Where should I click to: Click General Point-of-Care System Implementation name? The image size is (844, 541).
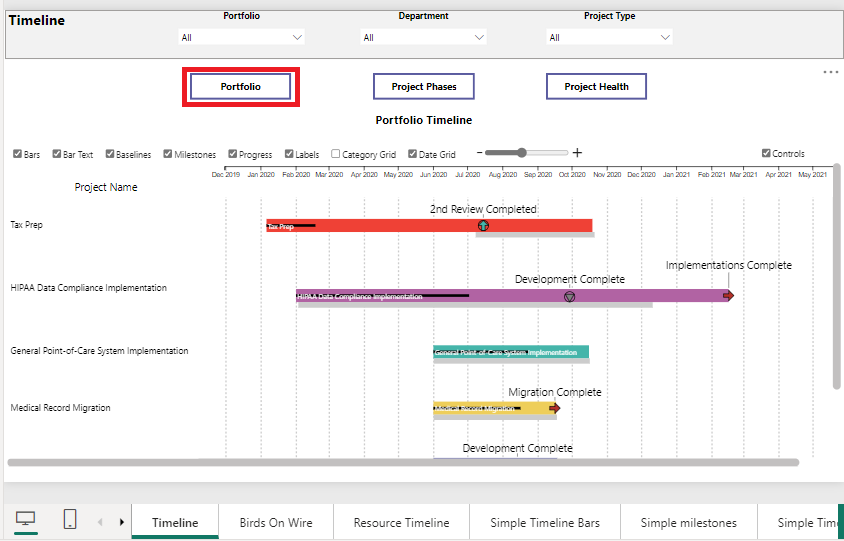[100, 350]
